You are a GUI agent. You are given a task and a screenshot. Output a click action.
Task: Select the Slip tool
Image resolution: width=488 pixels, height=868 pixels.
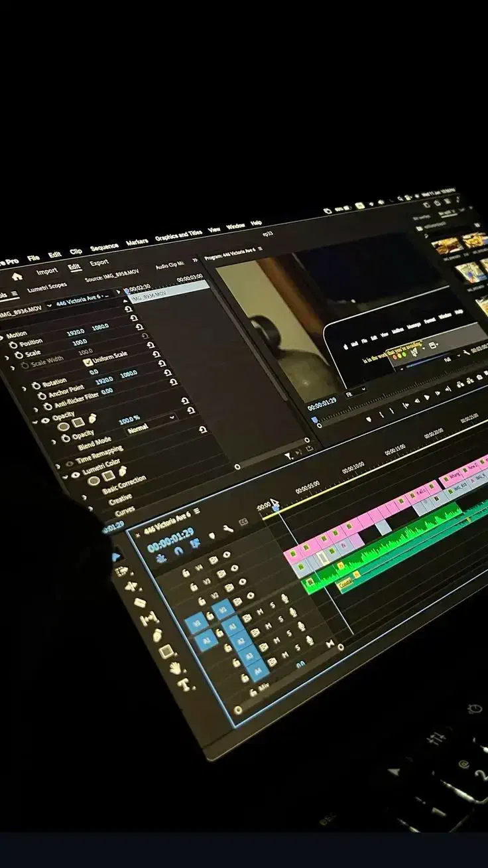[149, 618]
